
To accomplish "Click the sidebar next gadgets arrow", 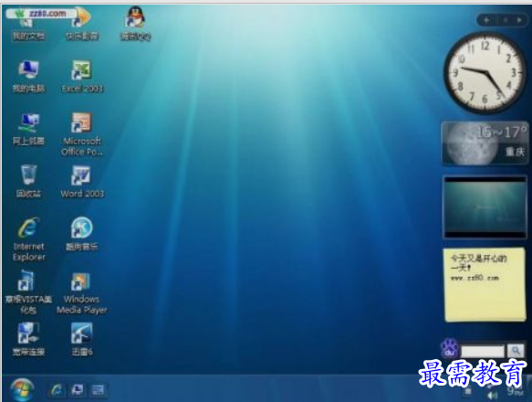I will [x=519, y=20].
